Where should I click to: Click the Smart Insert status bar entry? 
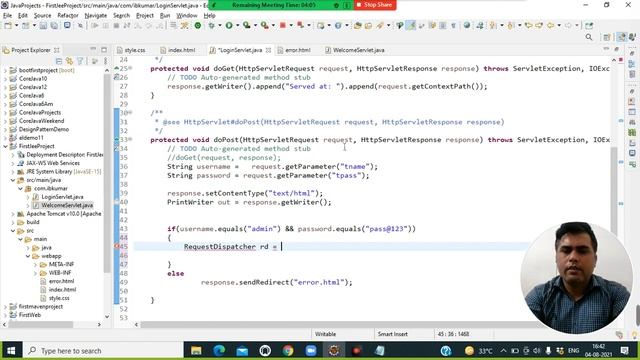click(x=393, y=334)
